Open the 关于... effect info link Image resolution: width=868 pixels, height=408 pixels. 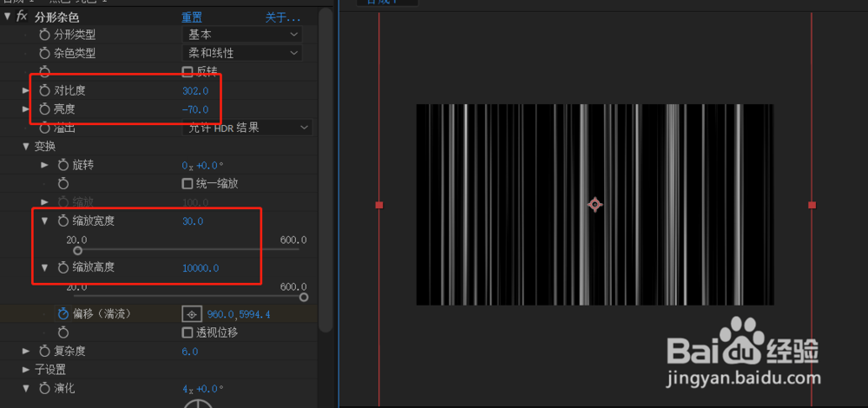coord(283,17)
